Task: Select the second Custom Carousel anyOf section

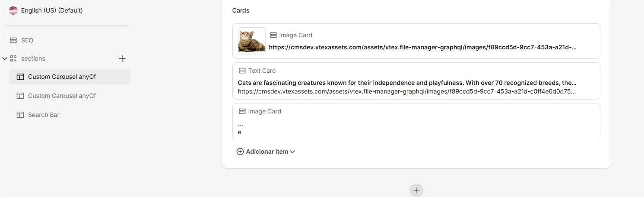Action: 70,96
